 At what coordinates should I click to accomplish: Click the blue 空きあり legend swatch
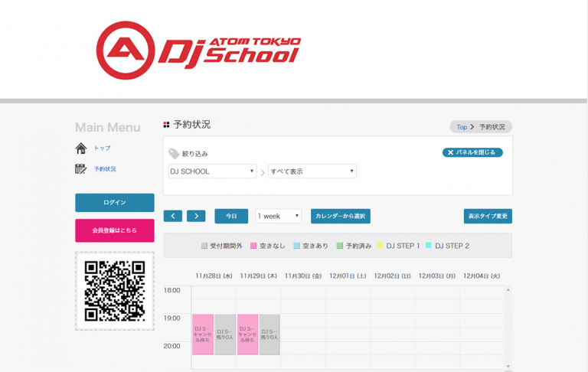pyautogui.click(x=296, y=246)
